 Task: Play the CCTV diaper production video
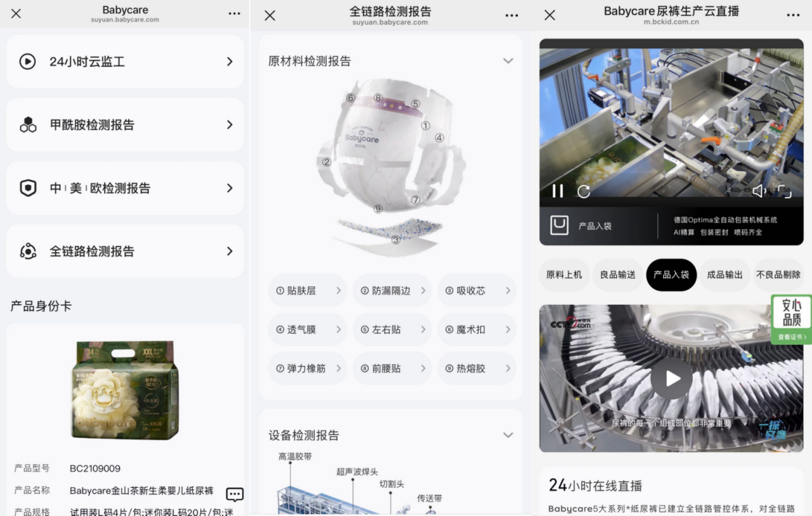671,379
